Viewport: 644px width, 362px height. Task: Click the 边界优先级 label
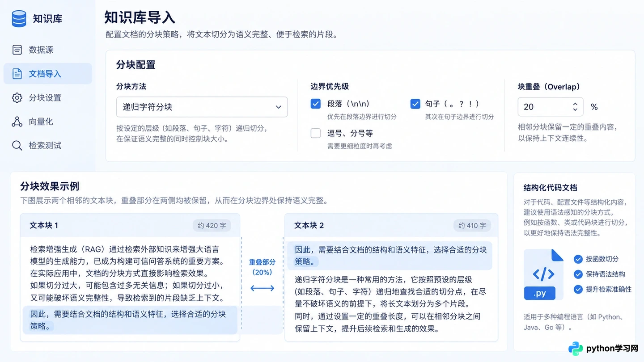pyautogui.click(x=330, y=86)
